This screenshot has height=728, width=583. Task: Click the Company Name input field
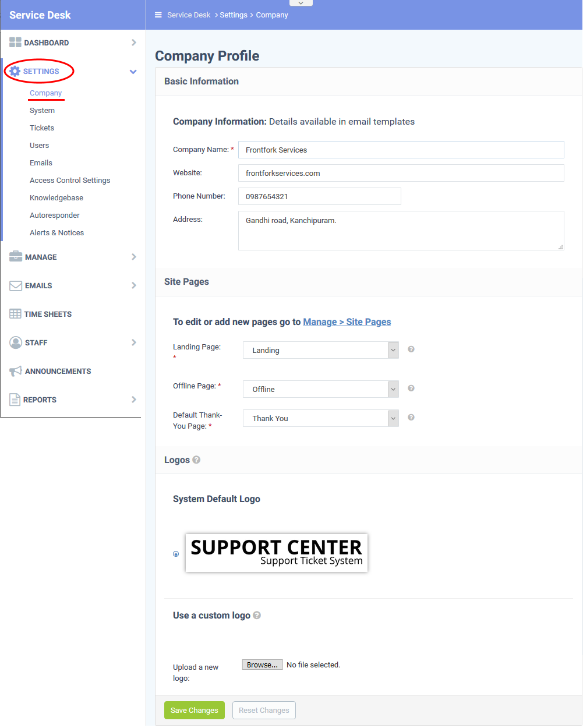click(401, 150)
